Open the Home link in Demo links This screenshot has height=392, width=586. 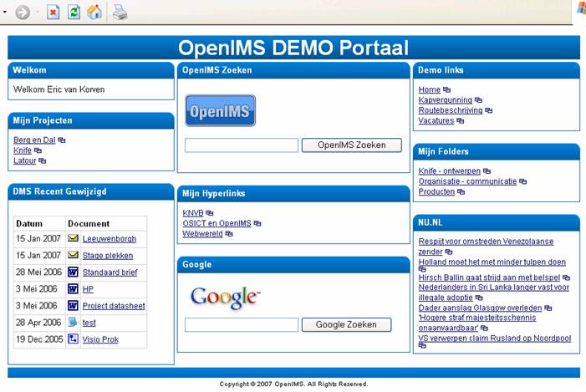tap(430, 90)
